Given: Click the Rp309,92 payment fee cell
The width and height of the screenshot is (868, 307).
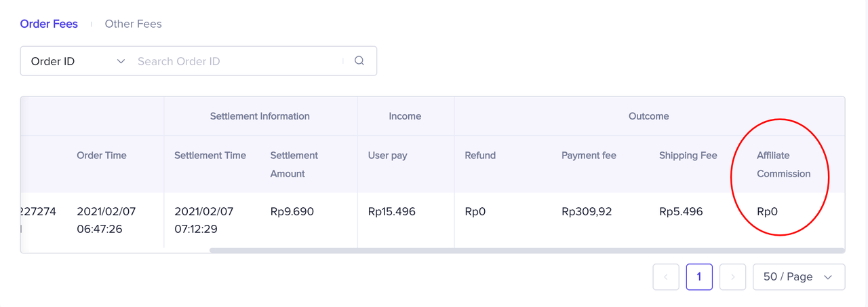Looking at the screenshot, I should 587,212.
